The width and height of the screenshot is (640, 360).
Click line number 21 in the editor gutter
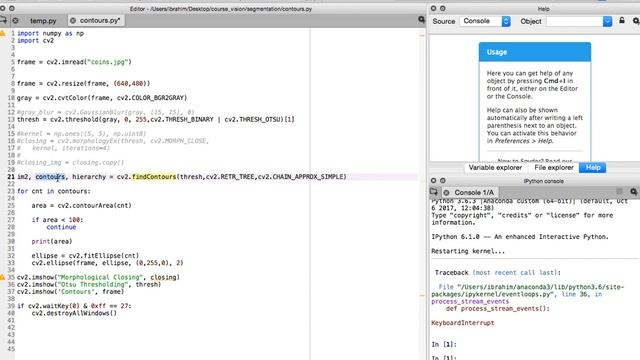11,177
